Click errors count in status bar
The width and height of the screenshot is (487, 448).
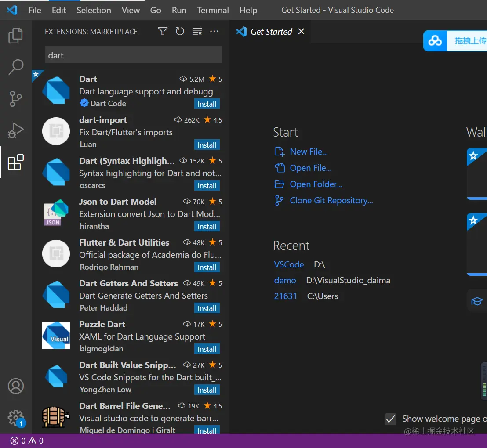tap(18, 441)
